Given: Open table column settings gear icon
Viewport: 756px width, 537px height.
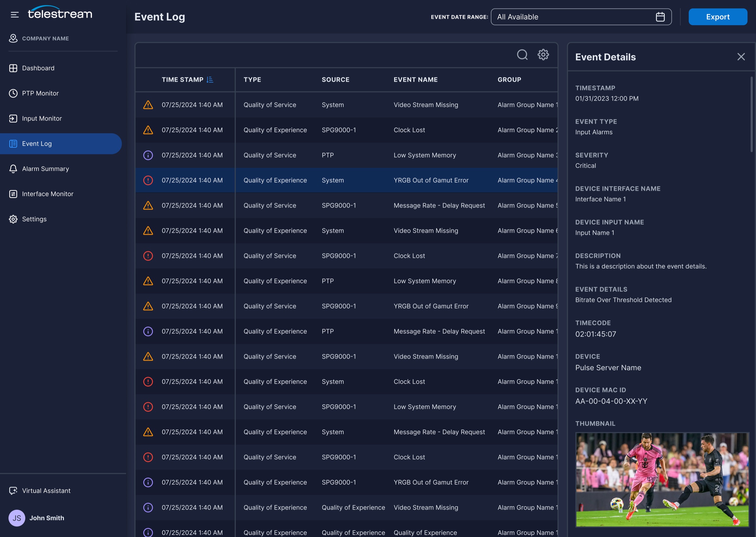Looking at the screenshot, I should click(543, 54).
